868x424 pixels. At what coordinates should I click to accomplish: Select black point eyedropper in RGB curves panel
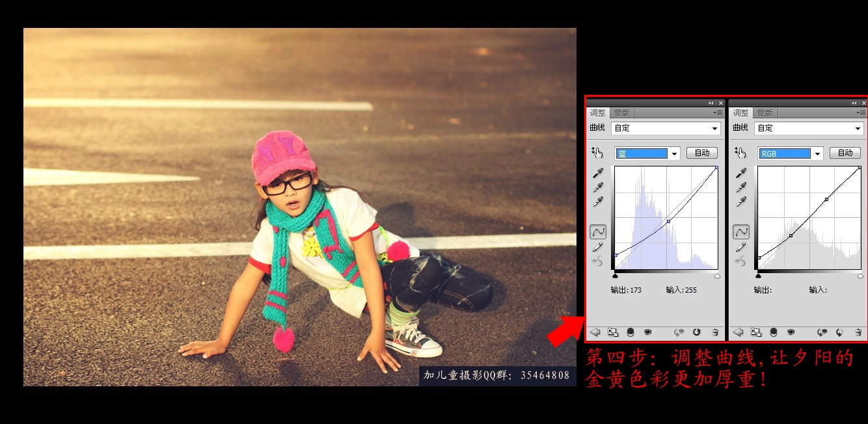pyautogui.click(x=740, y=173)
